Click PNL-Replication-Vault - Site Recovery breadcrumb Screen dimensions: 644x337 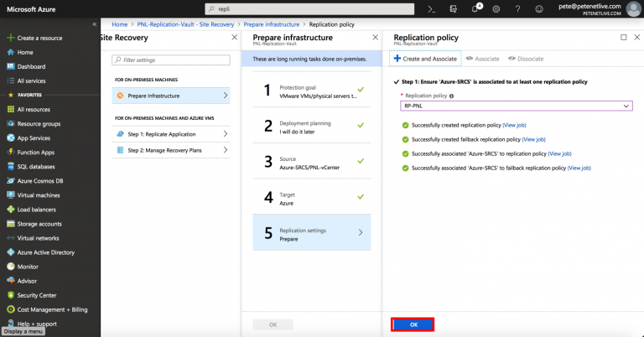185,24
